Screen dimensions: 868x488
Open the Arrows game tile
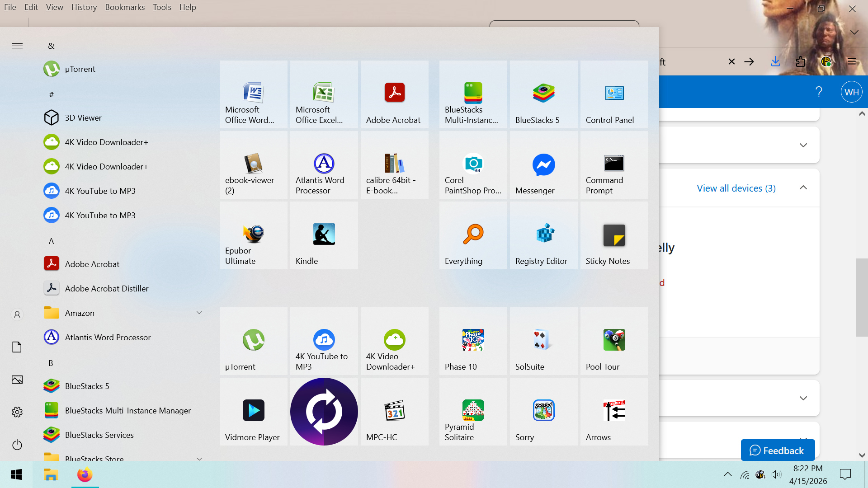[x=614, y=412]
